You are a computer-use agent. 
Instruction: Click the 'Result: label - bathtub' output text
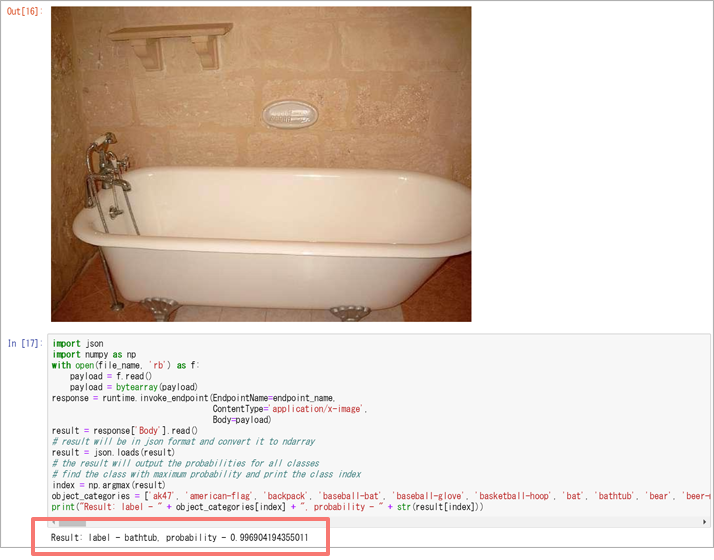coord(179,538)
